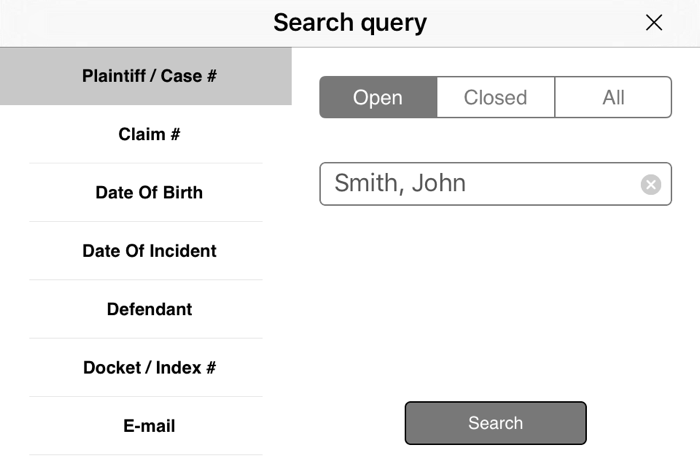
Task: Focus the plaintiff name input field
Action: point(480,184)
